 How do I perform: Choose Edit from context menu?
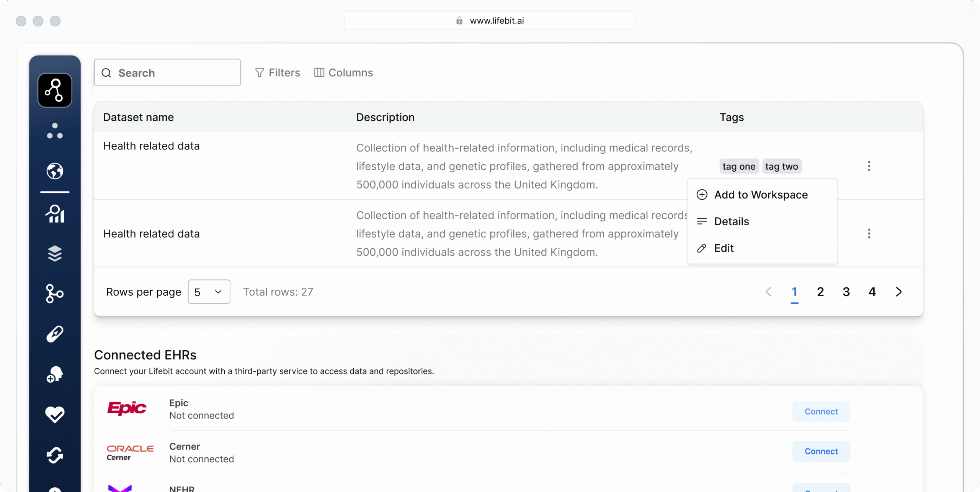(762, 248)
